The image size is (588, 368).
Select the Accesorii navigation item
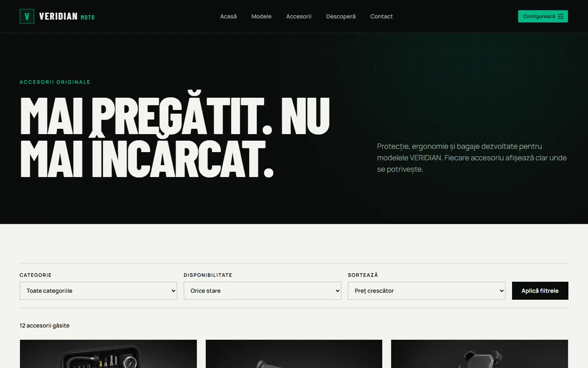point(298,16)
